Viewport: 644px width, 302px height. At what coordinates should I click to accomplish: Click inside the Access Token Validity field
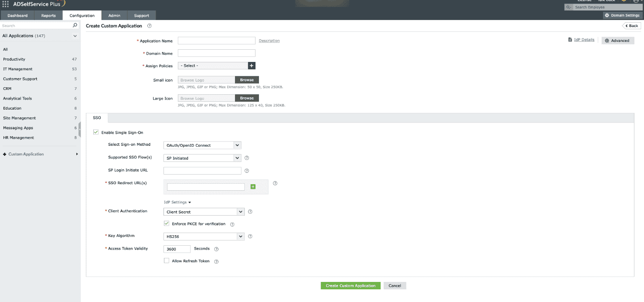(177, 248)
